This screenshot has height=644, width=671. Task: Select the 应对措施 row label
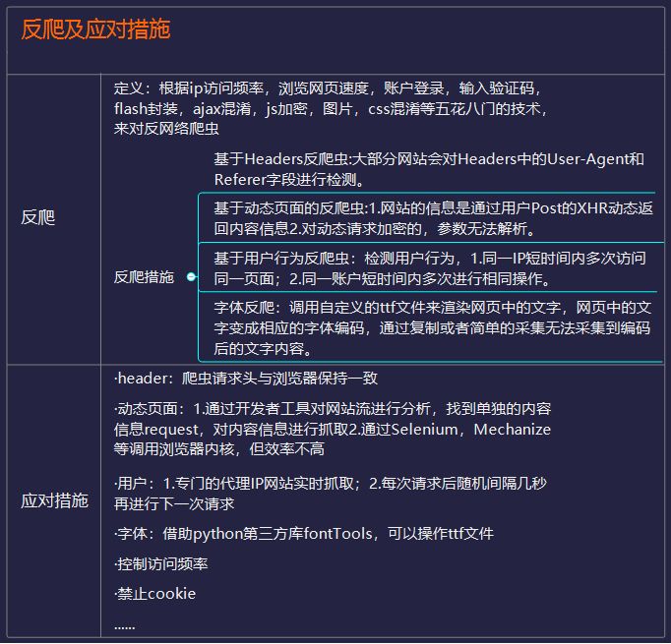[54, 500]
